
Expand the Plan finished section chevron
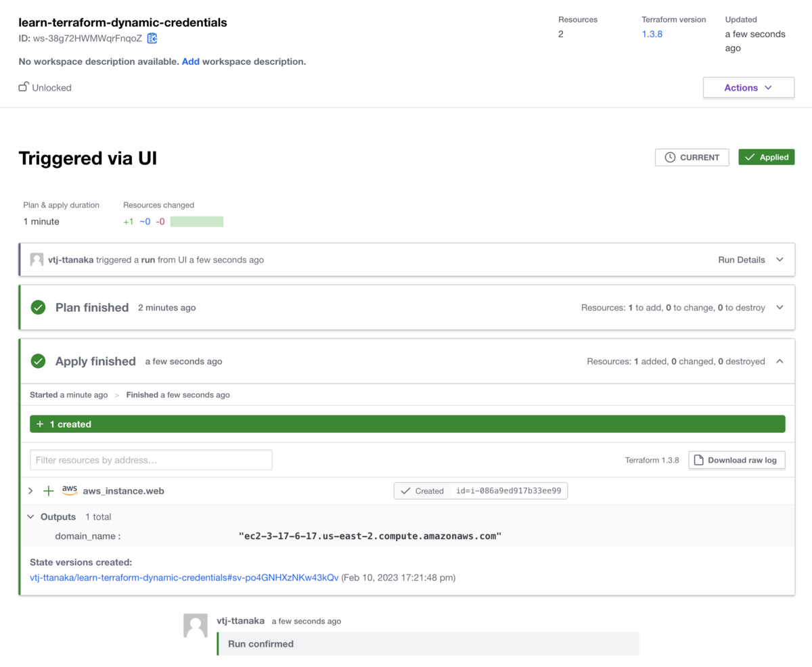click(x=780, y=307)
